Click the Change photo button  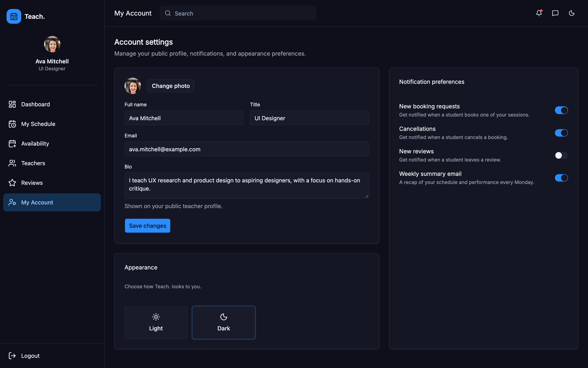tap(171, 86)
